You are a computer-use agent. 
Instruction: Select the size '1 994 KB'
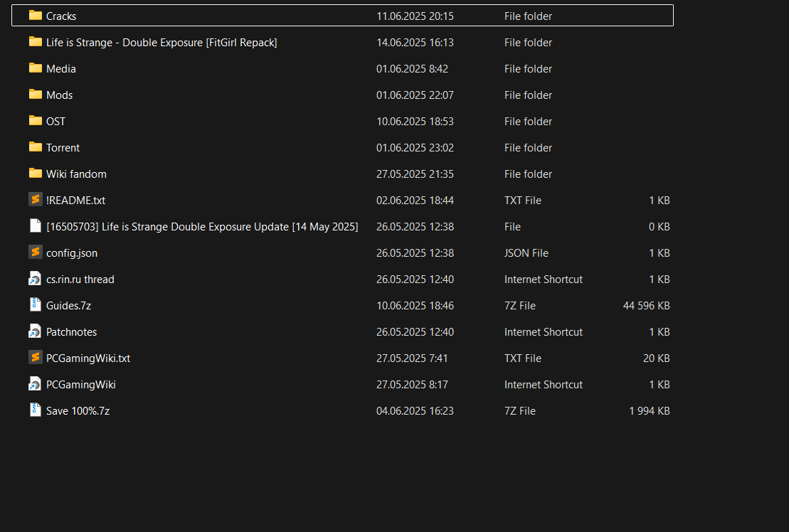649,411
